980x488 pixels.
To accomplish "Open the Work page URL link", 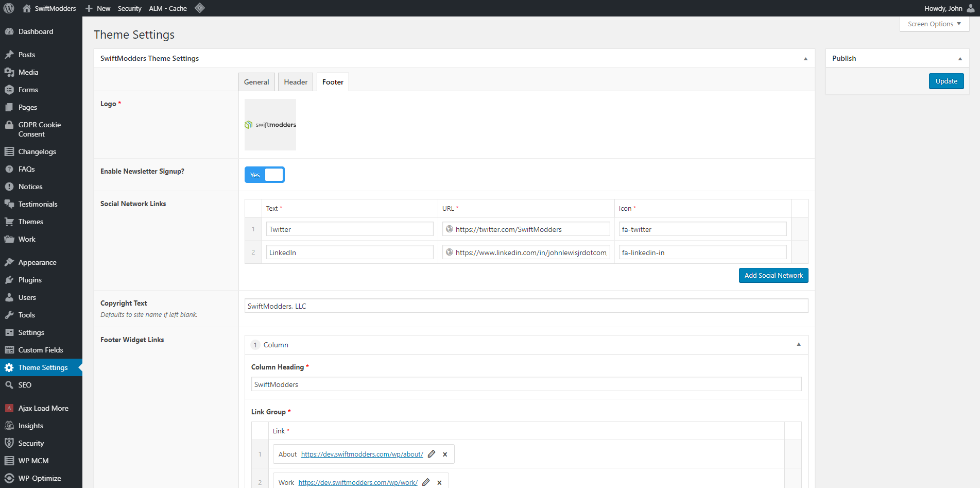I will [x=358, y=482].
